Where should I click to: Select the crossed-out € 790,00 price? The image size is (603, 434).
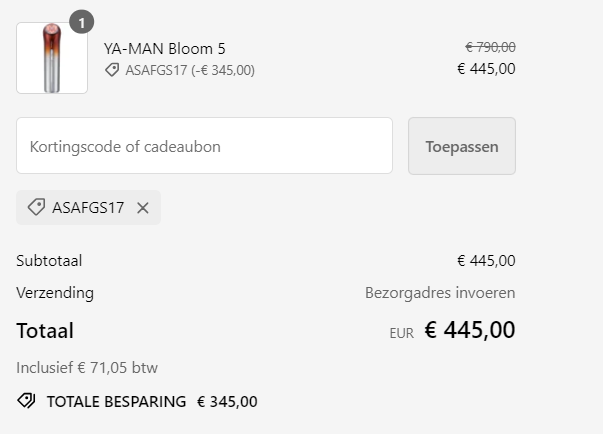(490, 47)
